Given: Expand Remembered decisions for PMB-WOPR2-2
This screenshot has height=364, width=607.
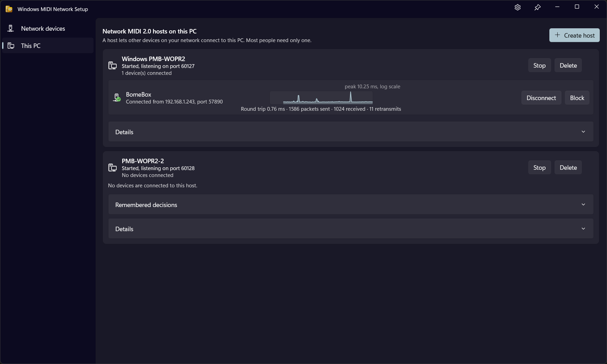Looking at the screenshot, I should (x=351, y=204).
